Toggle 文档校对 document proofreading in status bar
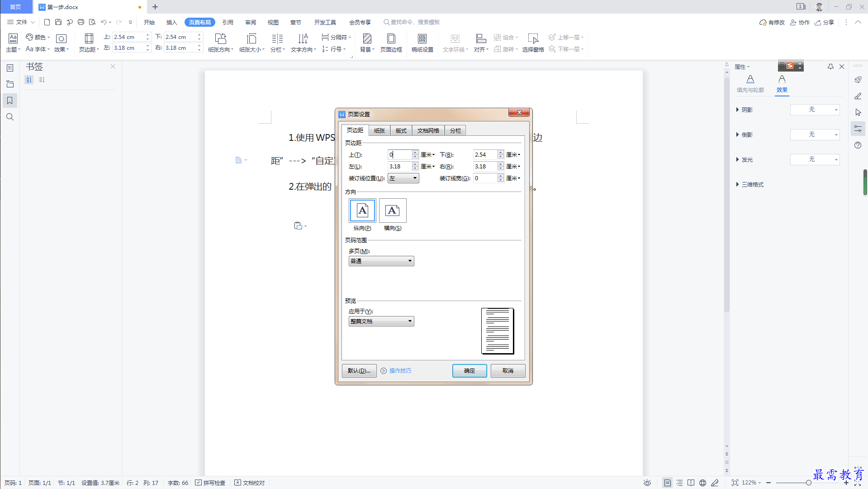 (249, 483)
